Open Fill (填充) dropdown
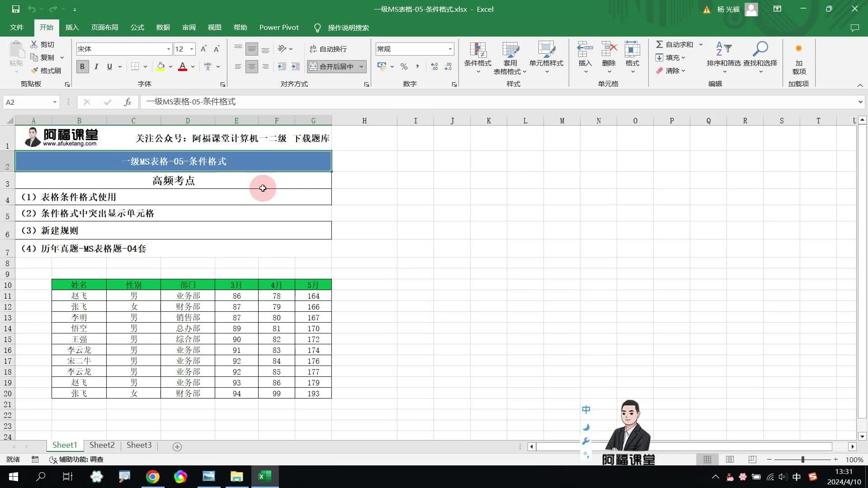 [671, 57]
